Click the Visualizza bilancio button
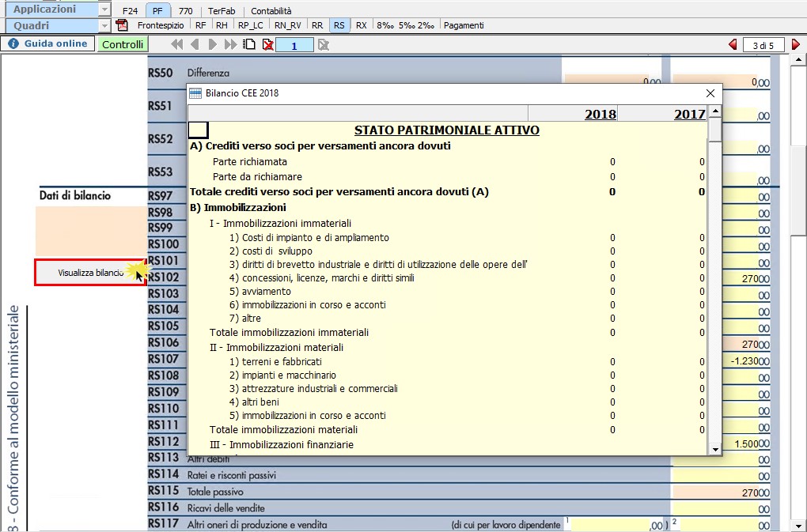Viewport: 807px width, 532px height. [x=90, y=273]
